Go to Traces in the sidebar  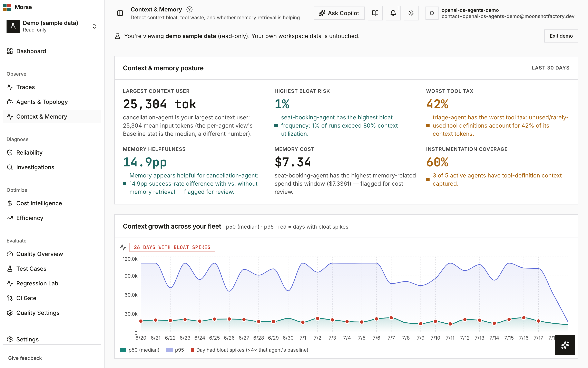click(x=52, y=87)
